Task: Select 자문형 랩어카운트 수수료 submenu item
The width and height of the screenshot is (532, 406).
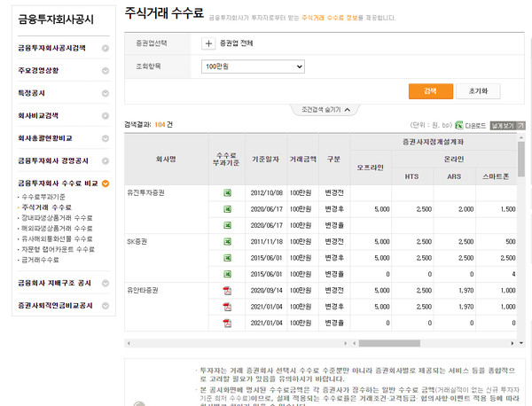Action: (x=58, y=250)
